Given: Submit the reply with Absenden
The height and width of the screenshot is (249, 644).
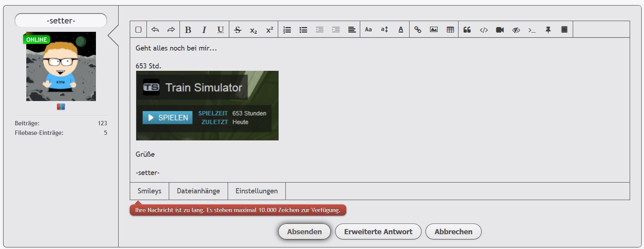Looking at the screenshot, I should point(304,231).
